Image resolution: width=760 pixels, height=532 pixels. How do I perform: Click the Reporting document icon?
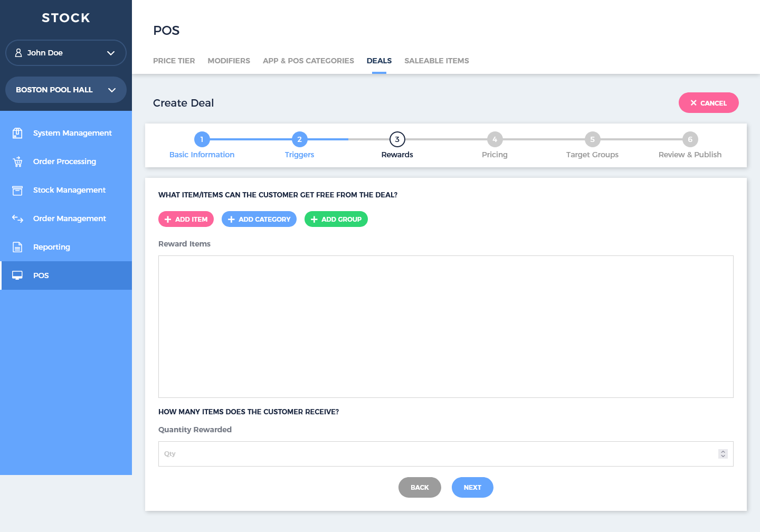[17, 247]
